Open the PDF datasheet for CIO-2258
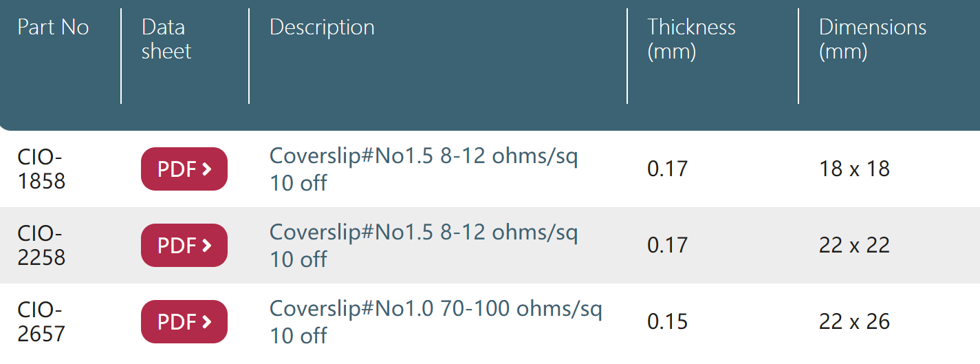 click(x=184, y=245)
